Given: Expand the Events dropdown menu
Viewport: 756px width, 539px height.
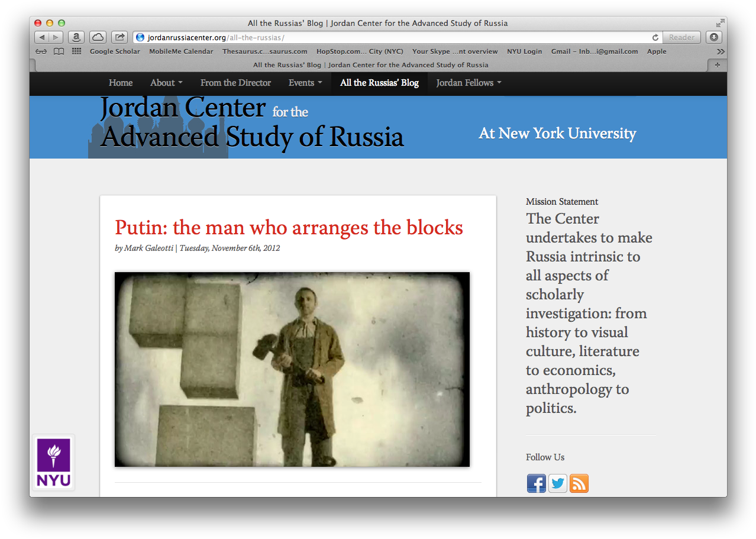Looking at the screenshot, I should click(305, 83).
